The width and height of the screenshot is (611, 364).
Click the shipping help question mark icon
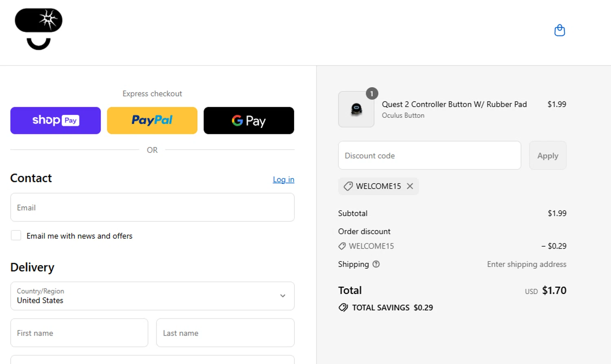pyautogui.click(x=376, y=264)
